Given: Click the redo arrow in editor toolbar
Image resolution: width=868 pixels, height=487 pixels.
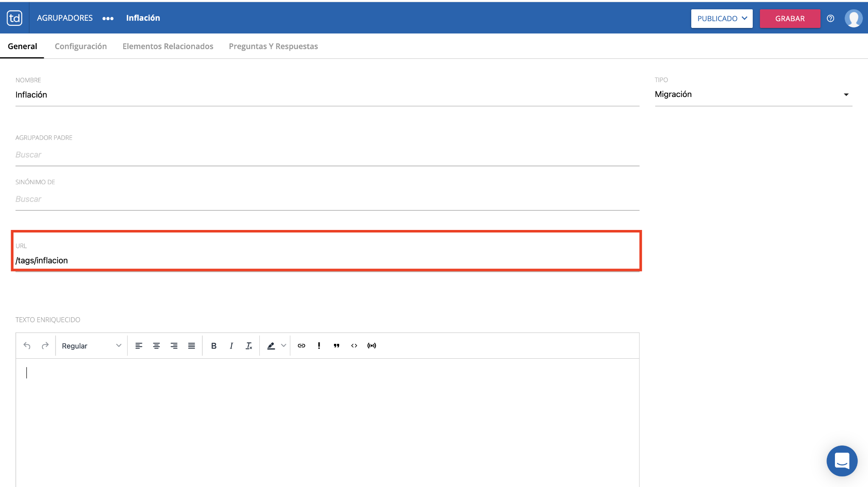Looking at the screenshot, I should pos(45,346).
